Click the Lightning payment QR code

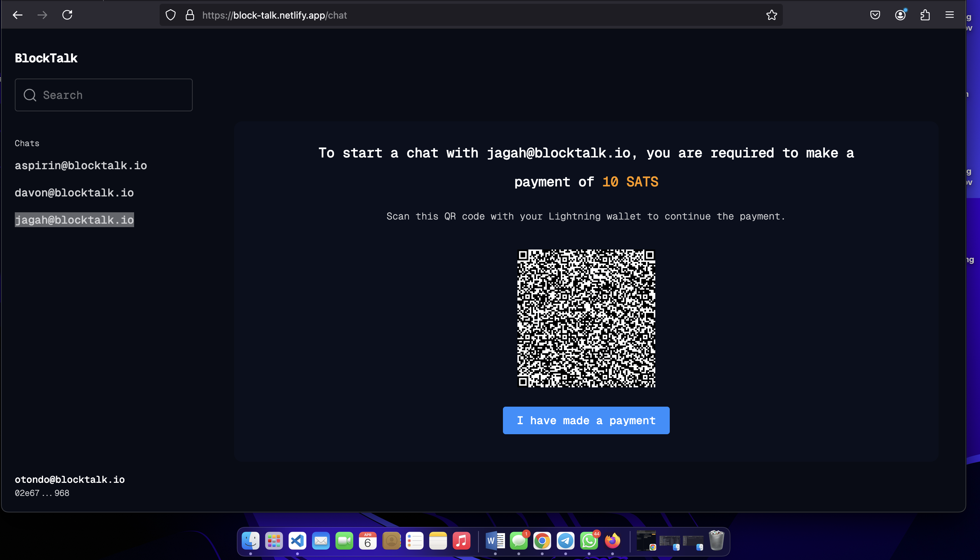[x=586, y=318]
